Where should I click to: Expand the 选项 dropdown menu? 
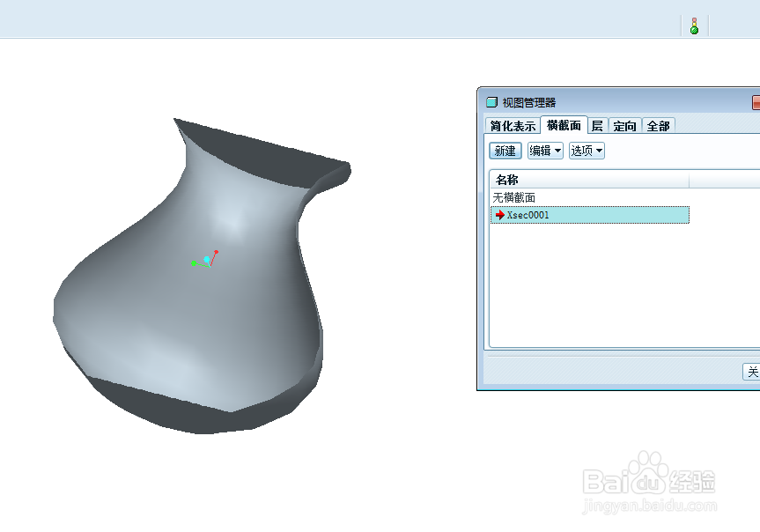click(587, 151)
